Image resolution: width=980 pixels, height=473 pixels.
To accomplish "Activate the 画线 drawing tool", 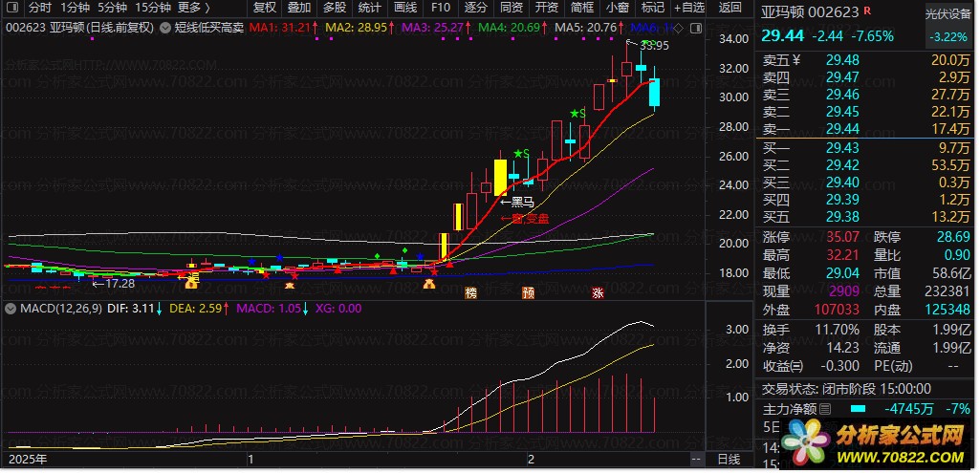I will click(x=405, y=8).
